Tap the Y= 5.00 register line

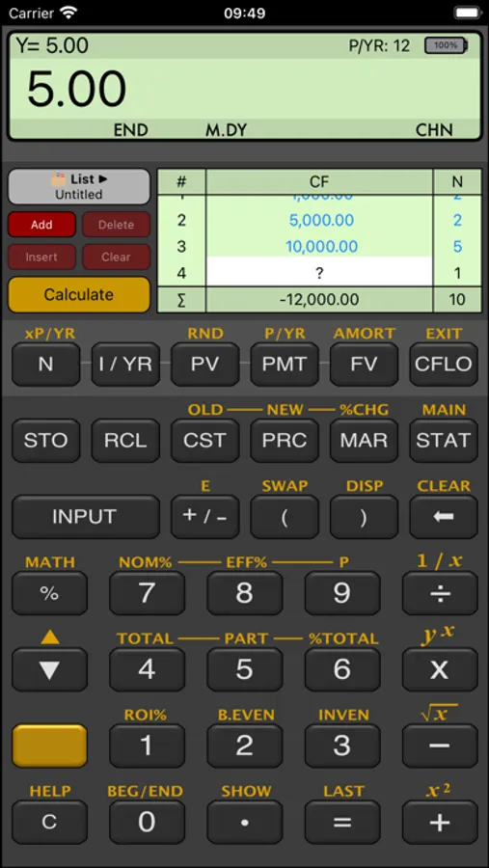pyautogui.click(x=52, y=45)
